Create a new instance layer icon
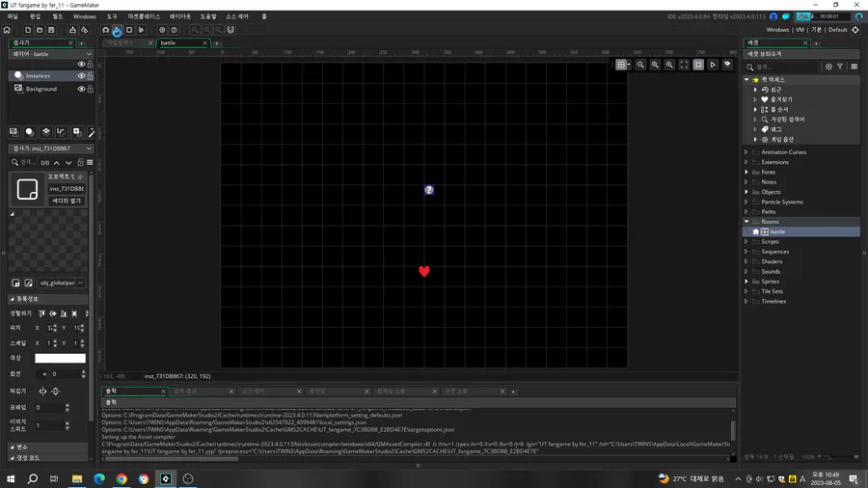This screenshot has width=868, height=488. (x=29, y=132)
